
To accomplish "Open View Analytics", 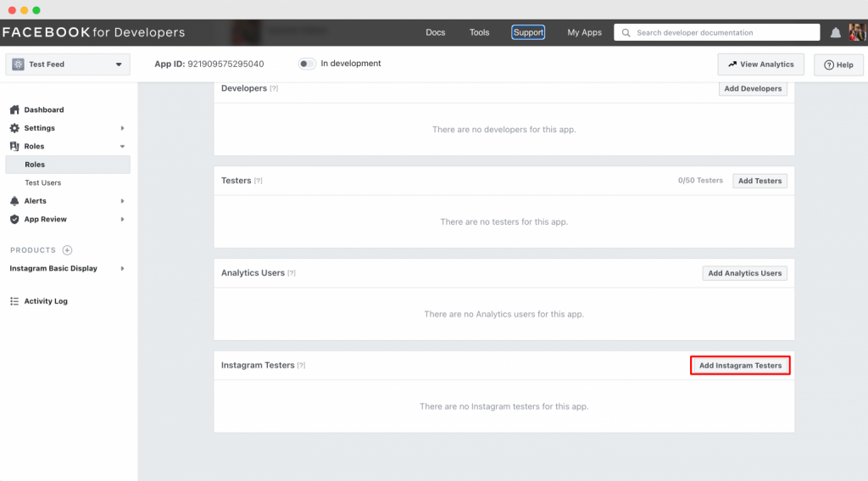I will pyautogui.click(x=760, y=64).
